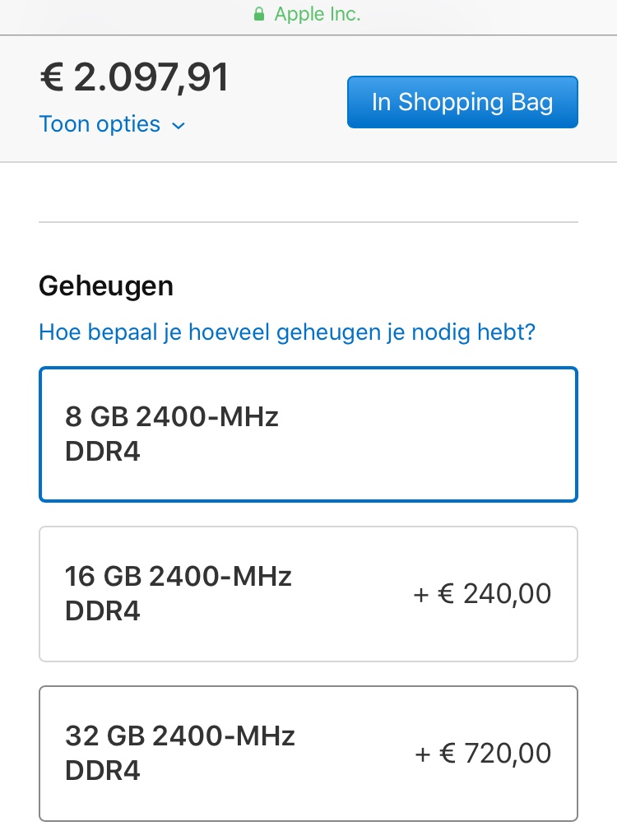Tap the DDR4 text in the 16 GB option
This screenshot has width=617, height=840.
[103, 611]
